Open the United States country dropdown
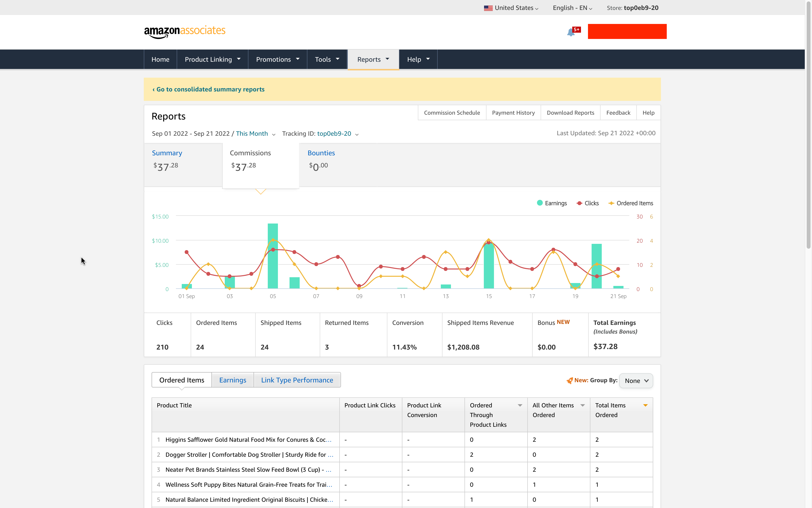The width and height of the screenshot is (812, 508). [x=511, y=8]
